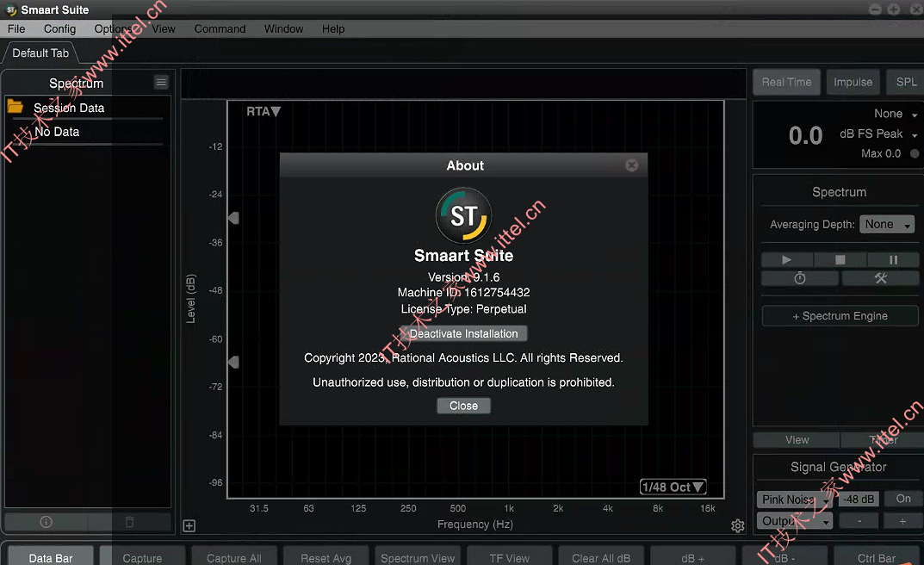Switch to SPL mode
The image size is (924, 565).
[906, 83]
